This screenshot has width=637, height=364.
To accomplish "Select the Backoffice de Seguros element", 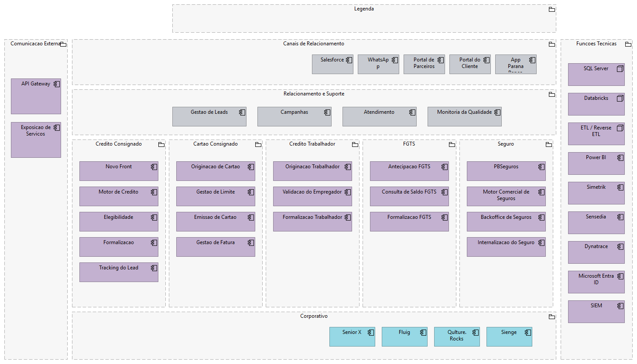I will click(506, 222).
